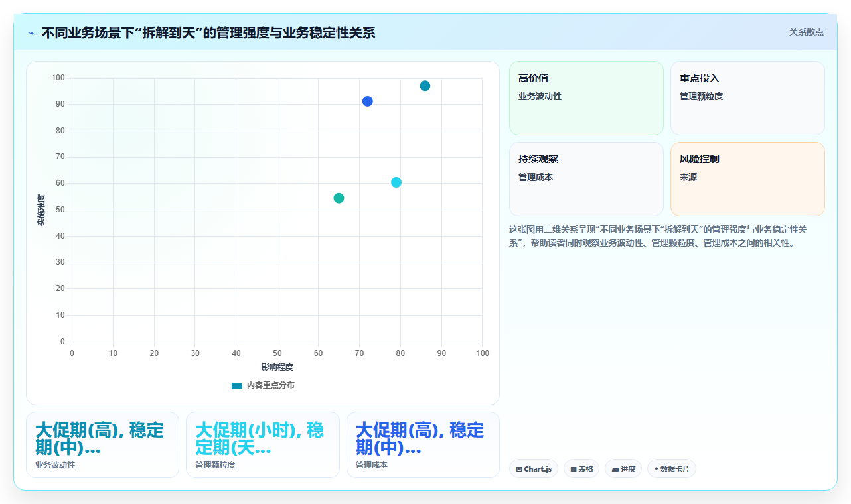Click the 50 tick on the x-axis
The width and height of the screenshot is (851, 504).
point(277,353)
